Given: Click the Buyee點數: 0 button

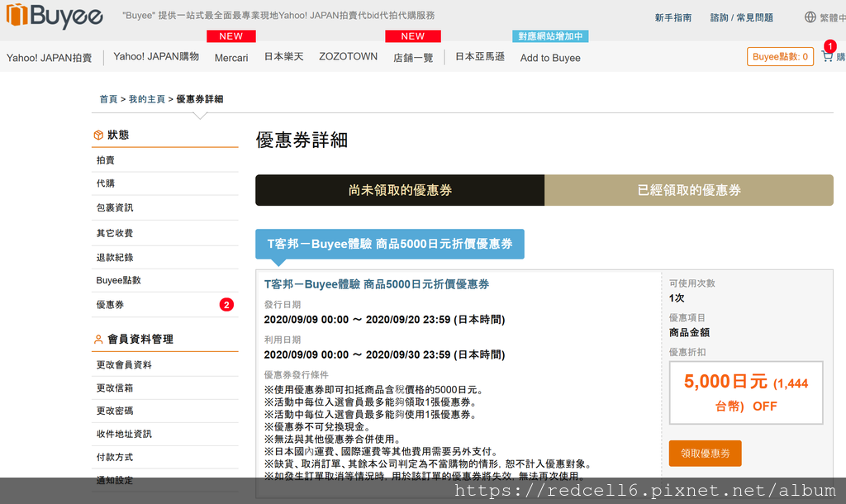Looking at the screenshot, I should [780, 57].
